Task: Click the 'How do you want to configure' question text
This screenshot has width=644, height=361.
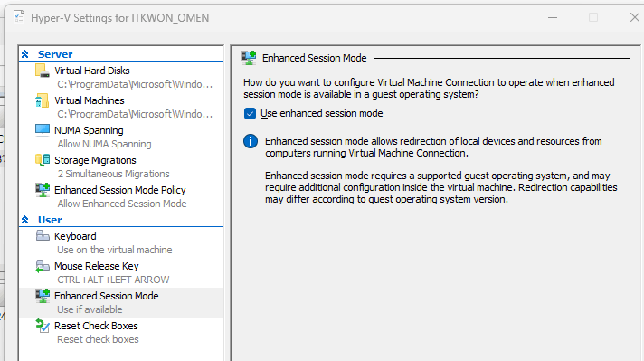Action: [x=429, y=89]
